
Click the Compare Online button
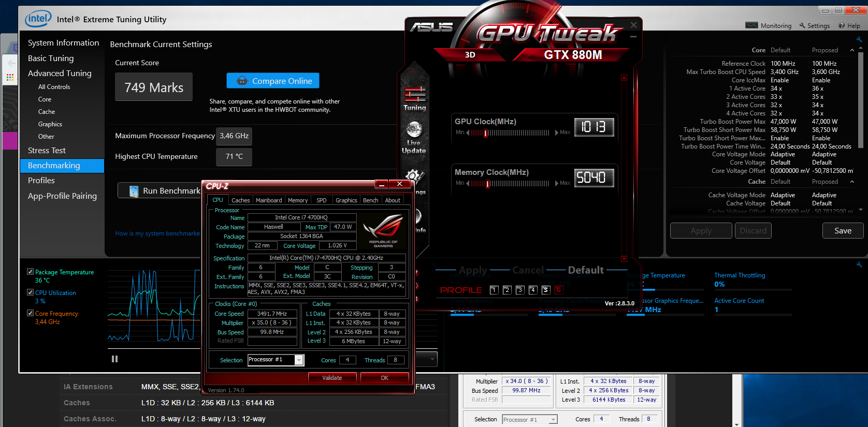(x=273, y=81)
